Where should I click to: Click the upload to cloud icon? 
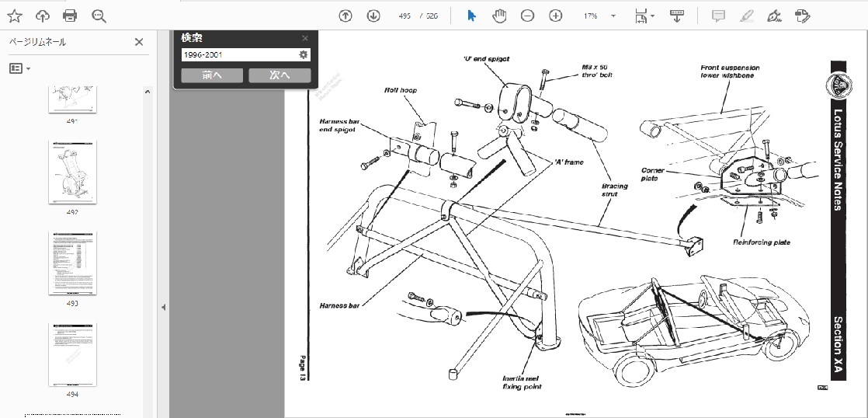pos(42,16)
